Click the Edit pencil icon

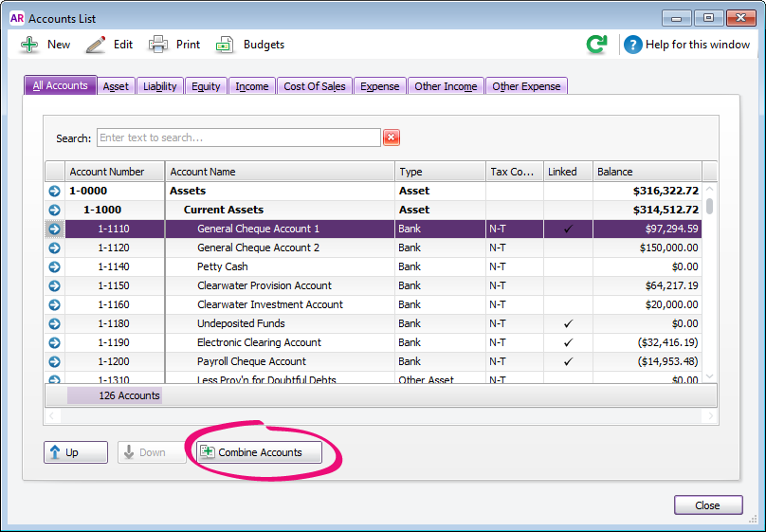tap(96, 45)
